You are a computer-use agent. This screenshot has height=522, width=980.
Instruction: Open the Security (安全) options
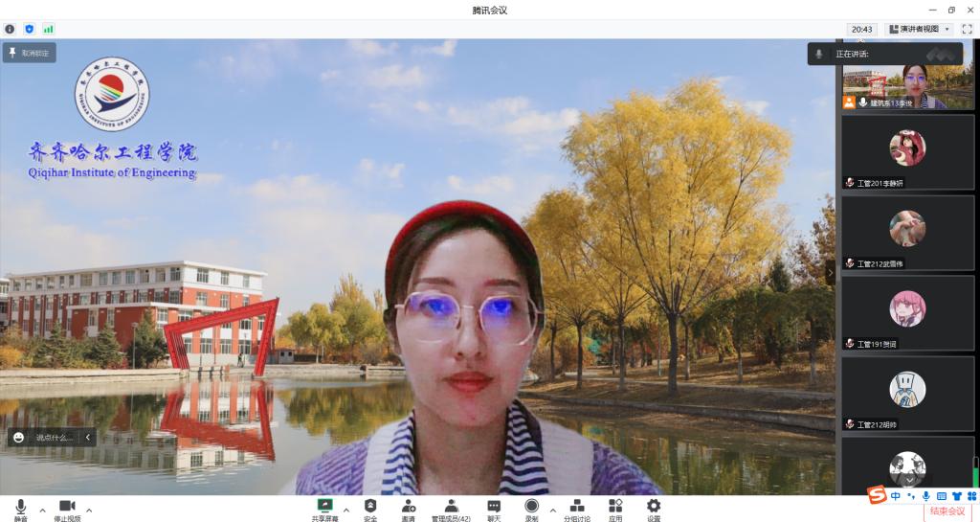coord(370,508)
